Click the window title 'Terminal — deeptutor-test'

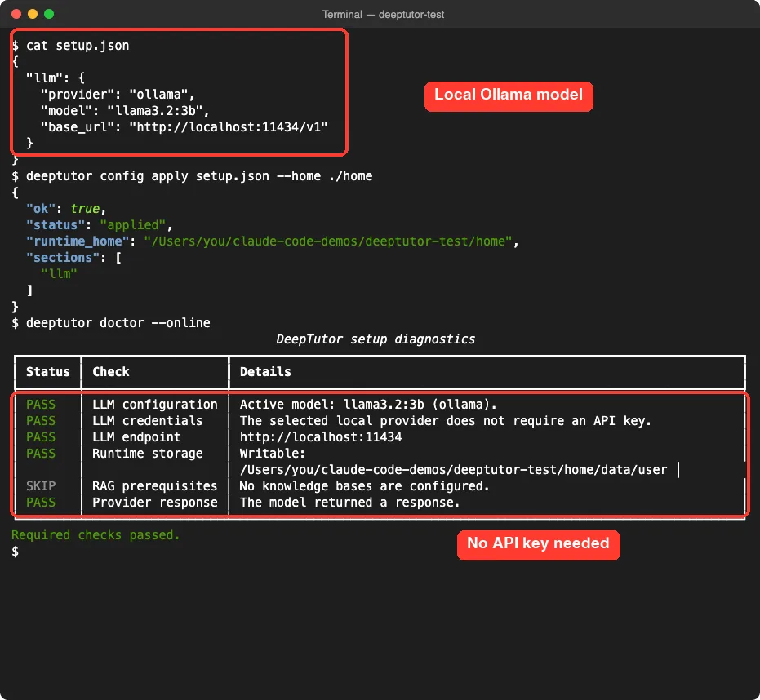383,15
